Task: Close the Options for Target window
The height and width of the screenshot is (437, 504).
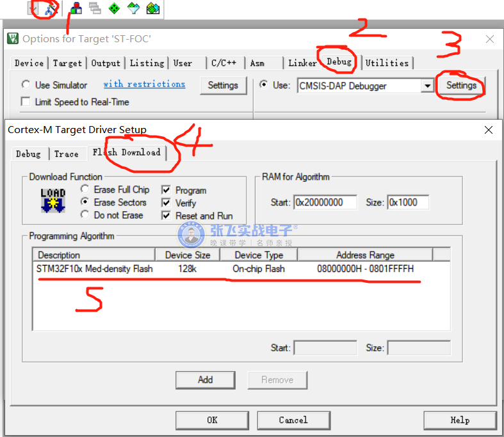Action: click(x=489, y=39)
